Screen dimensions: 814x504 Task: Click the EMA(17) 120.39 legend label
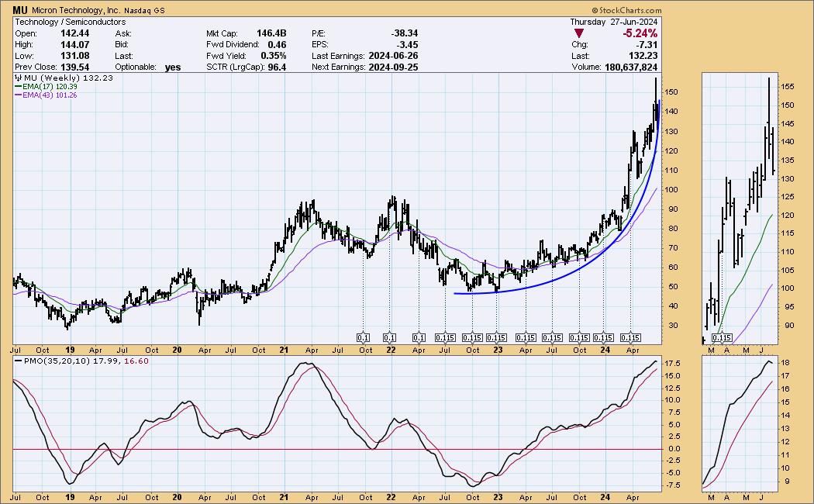point(50,87)
